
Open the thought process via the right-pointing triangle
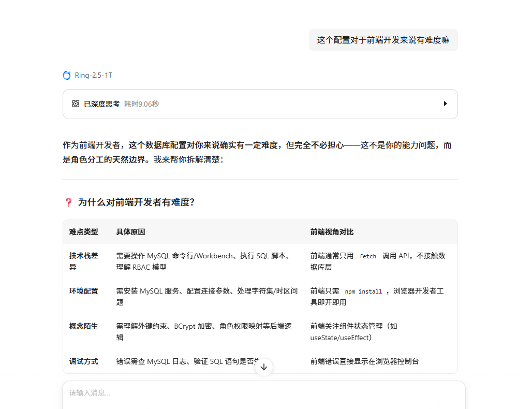point(445,104)
